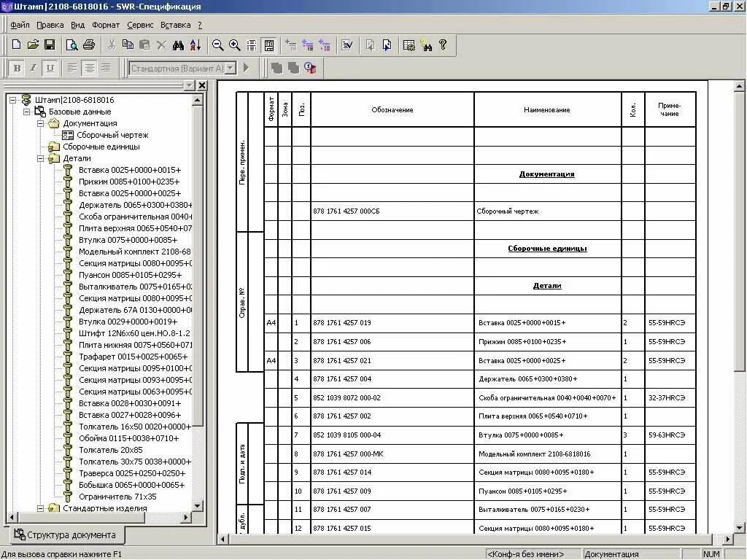The width and height of the screenshot is (747, 560).
Task: Click the tree panel vertical scrollbar down arrow
Action: [198, 506]
